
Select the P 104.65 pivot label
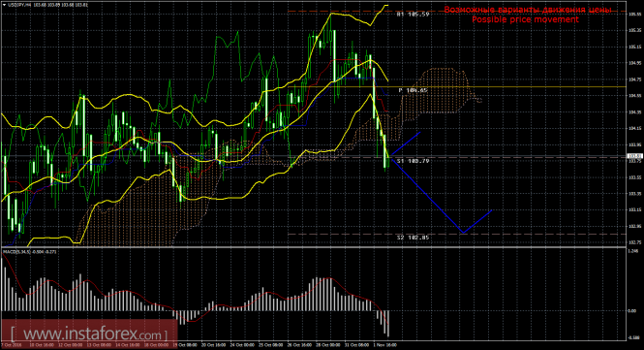[414, 90]
